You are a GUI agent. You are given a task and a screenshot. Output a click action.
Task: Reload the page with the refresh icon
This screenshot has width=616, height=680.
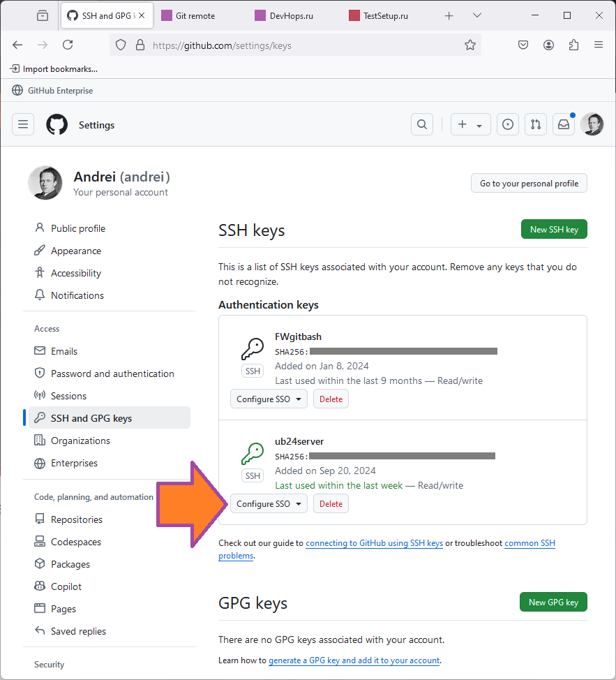[x=68, y=45]
